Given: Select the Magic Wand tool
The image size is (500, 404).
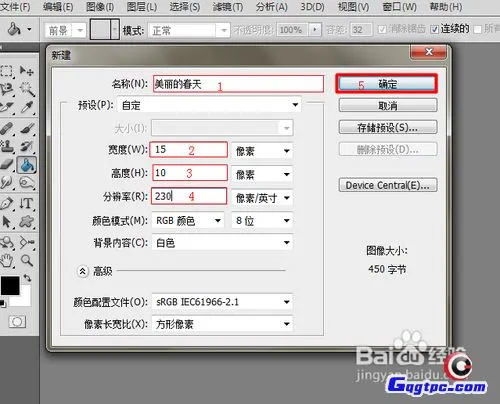Looking at the screenshot, I should 27,89.
